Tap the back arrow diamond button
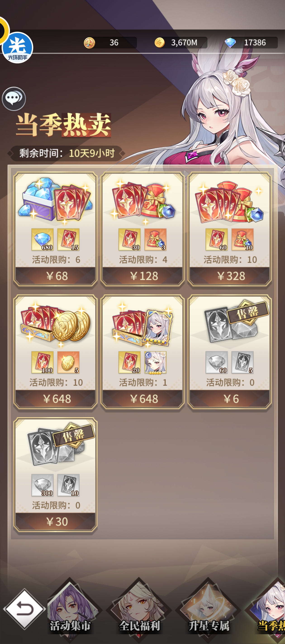285x644 pixels. tap(24, 609)
